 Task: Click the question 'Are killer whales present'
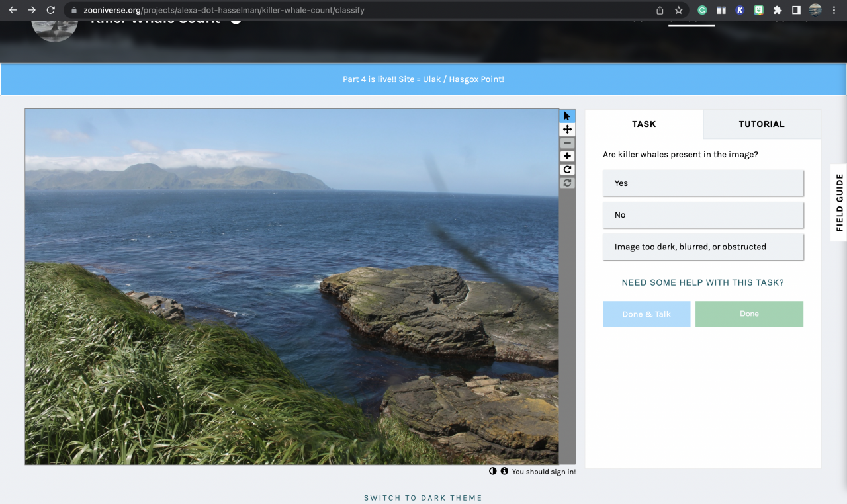[680, 155]
